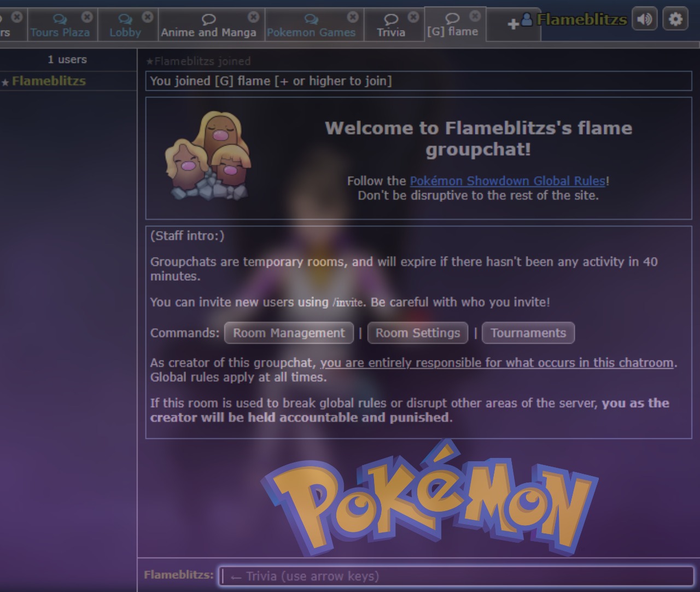Click the Trivia chat bubble icon
700x592 pixels.
coord(391,19)
